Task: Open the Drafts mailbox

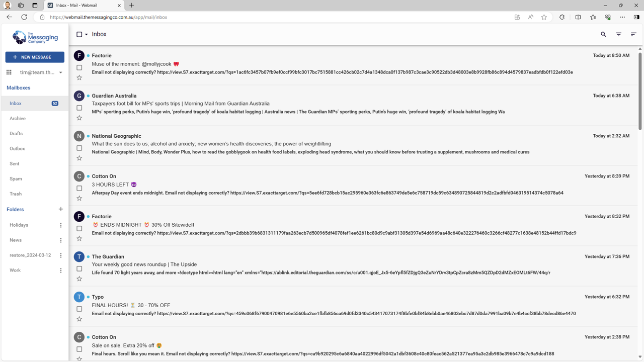Action: tap(35, 134)
